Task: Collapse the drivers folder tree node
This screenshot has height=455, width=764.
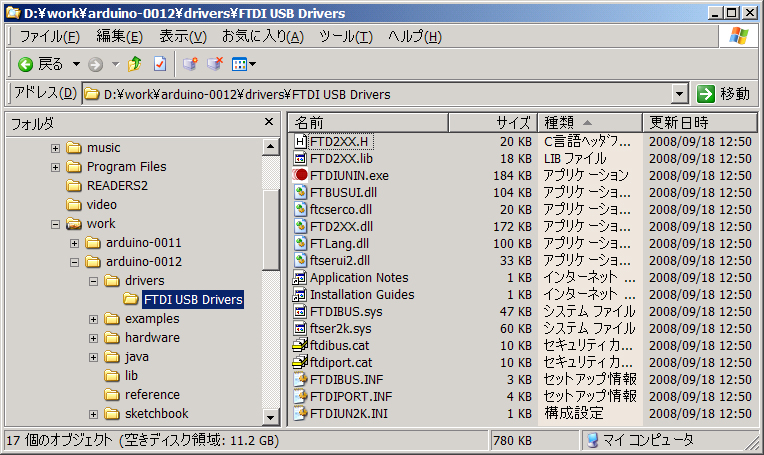Action: (94, 281)
